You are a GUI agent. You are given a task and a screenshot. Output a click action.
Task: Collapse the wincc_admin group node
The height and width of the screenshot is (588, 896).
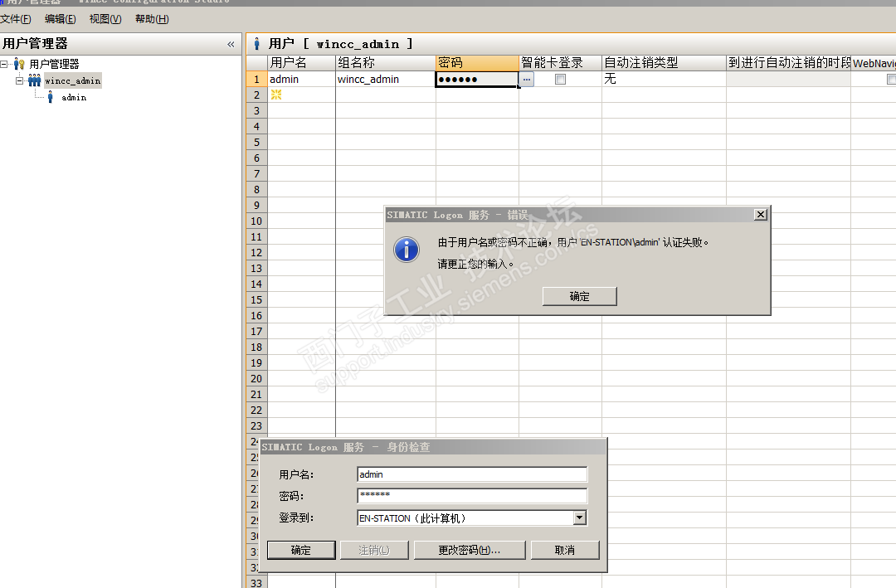pyautogui.click(x=19, y=80)
